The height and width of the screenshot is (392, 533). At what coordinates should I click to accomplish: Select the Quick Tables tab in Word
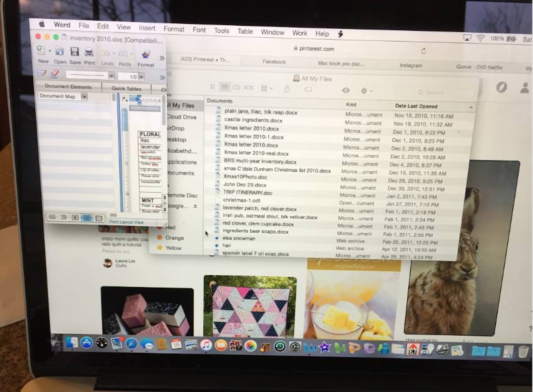[x=126, y=88]
